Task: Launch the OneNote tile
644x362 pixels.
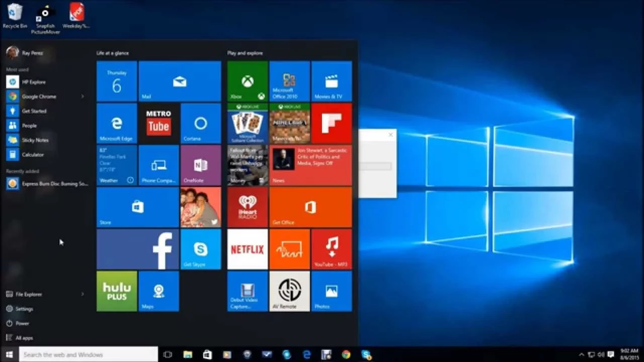Action: (201, 165)
